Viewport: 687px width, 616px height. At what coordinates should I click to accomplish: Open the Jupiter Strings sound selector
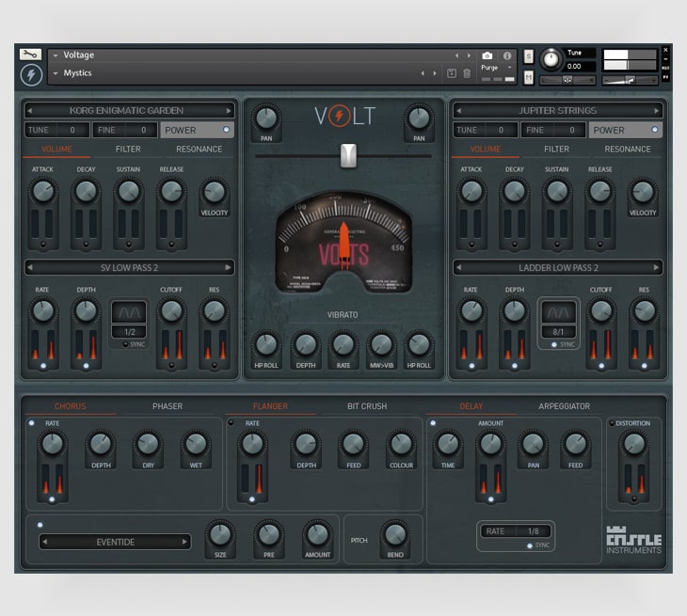coord(558,111)
